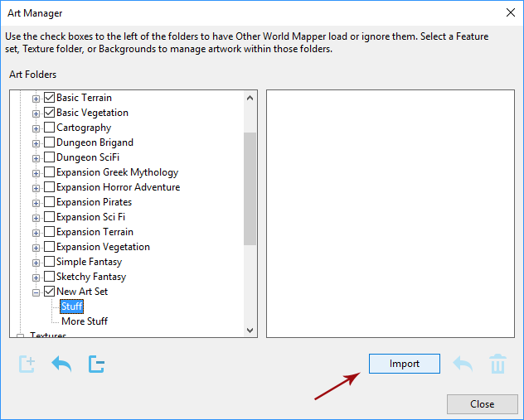Select the Stuff subfolder
The image size is (524, 420).
coord(72,307)
